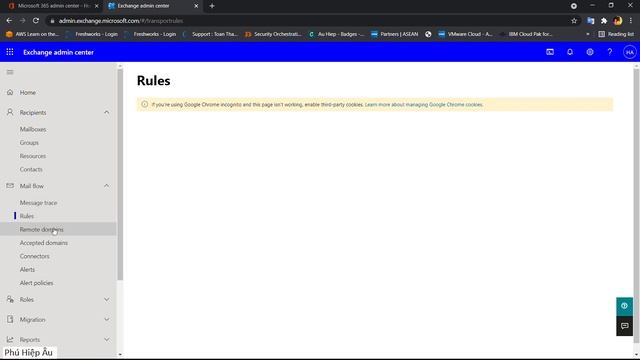640x360 pixels.
Task: Click the Roles icon in sidebar
Action: click(x=10, y=299)
